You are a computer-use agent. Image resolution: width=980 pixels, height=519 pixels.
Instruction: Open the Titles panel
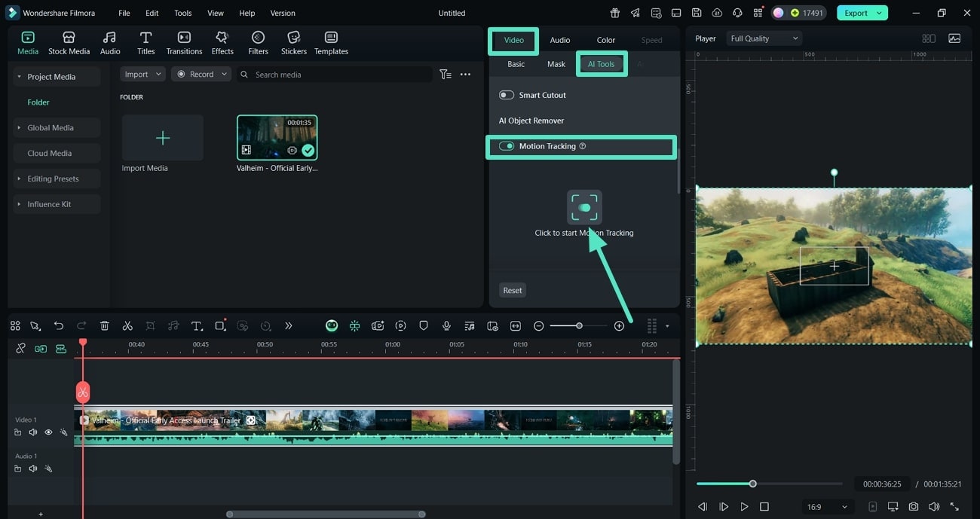146,43
